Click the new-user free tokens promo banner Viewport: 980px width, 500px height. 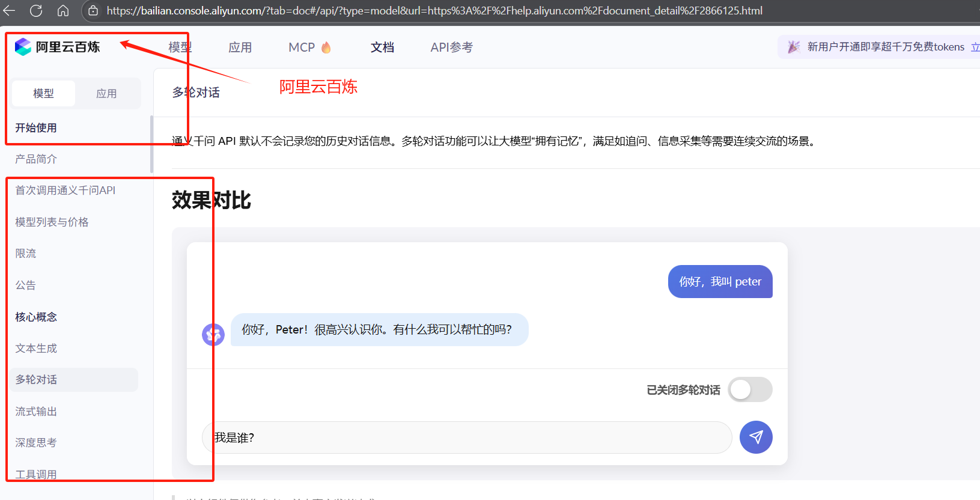click(x=879, y=47)
